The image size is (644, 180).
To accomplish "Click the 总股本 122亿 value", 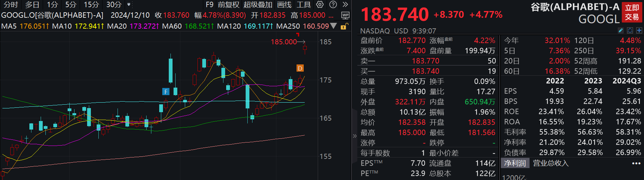I will (485, 174).
